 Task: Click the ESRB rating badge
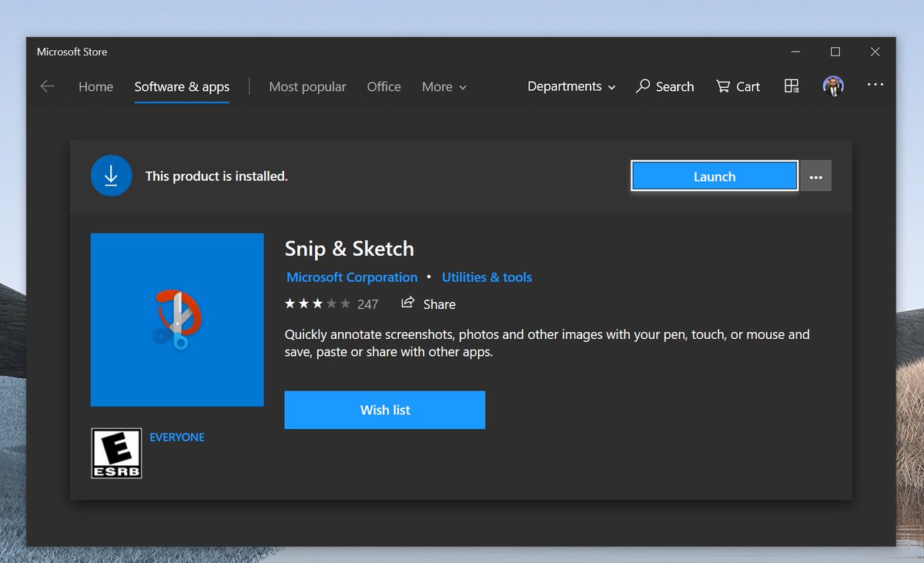[116, 453]
